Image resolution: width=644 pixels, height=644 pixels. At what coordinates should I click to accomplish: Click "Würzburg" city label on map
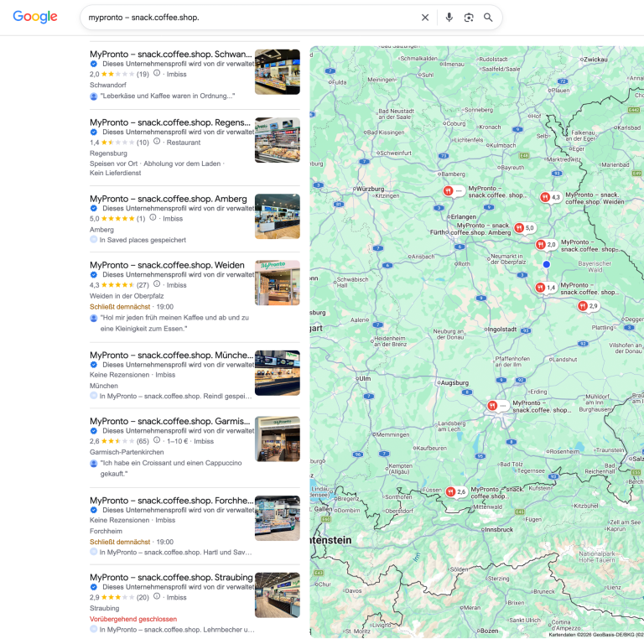point(370,189)
